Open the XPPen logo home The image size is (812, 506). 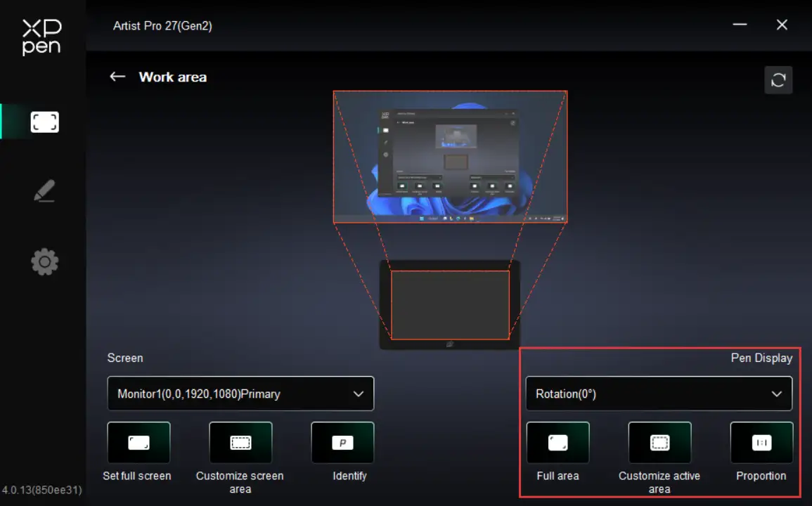tap(42, 37)
